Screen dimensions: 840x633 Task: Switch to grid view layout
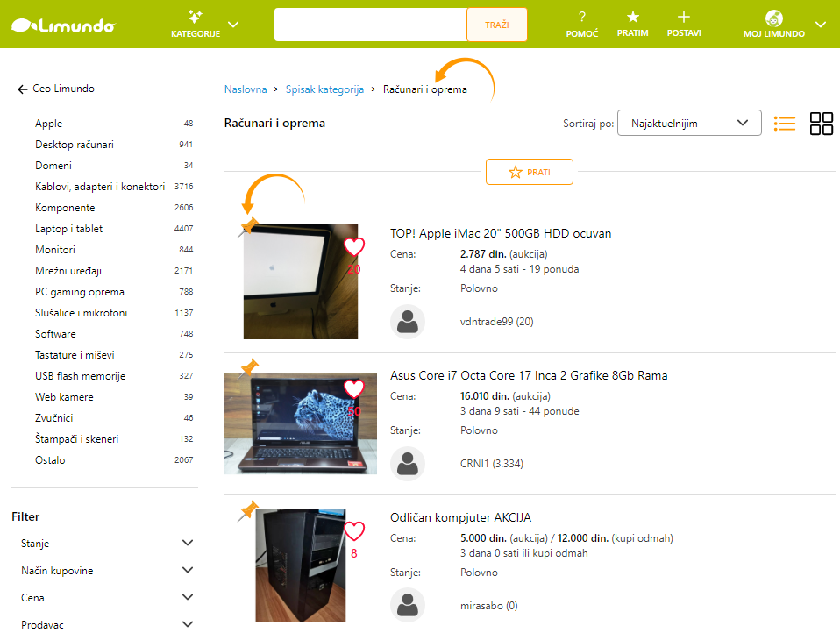point(822,124)
